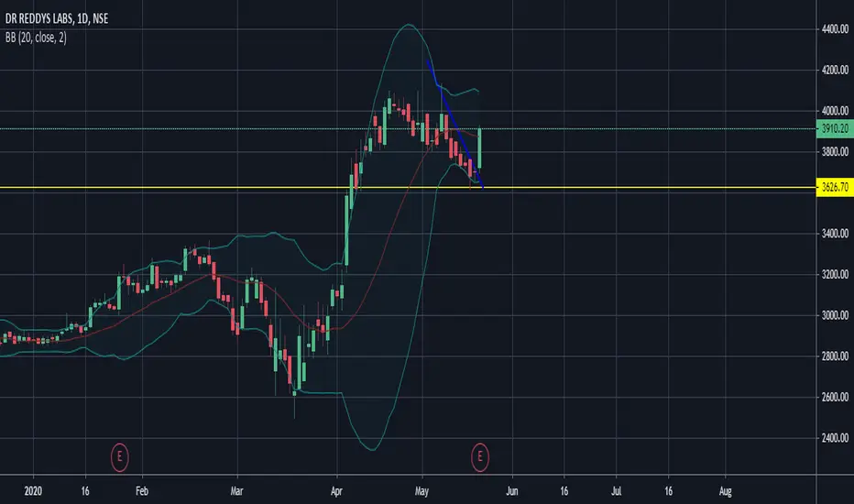Click the Feb label on the time axis
Screen dimensions: 854x504
[x=142, y=491]
